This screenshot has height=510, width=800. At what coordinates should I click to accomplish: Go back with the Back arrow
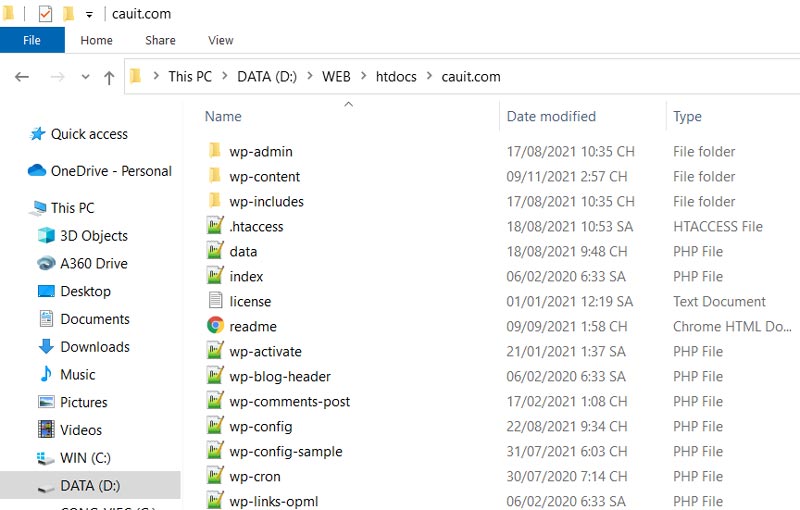pyautogui.click(x=22, y=77)
